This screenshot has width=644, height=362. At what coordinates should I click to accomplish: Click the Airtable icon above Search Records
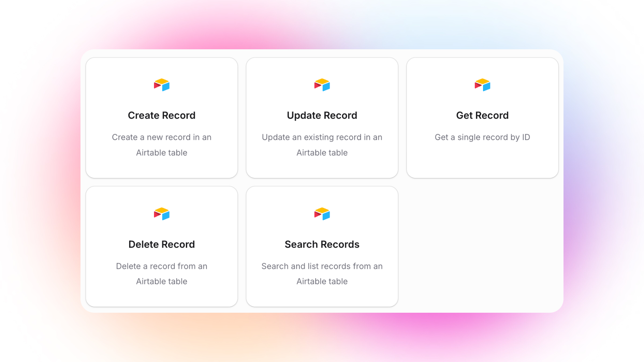pyautogui.click(x=322, y=214)
